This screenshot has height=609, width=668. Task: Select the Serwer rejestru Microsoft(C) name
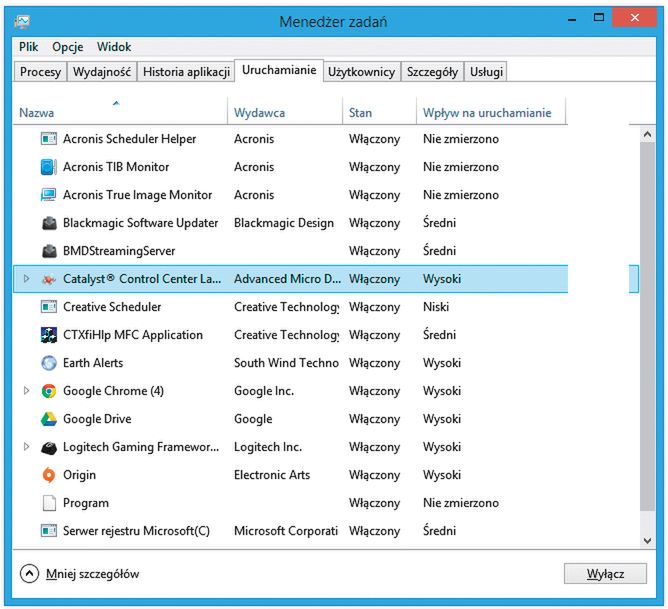[136, 531]
